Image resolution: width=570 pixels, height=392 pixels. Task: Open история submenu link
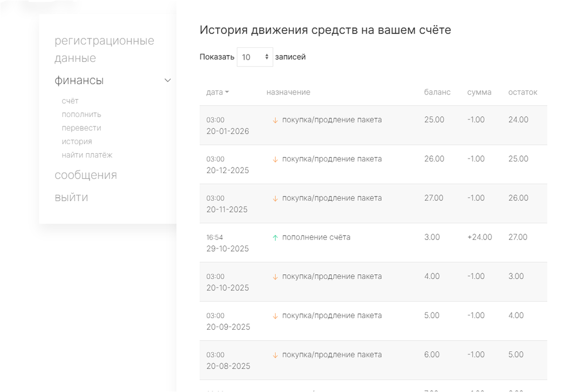[x=77, y=141]
